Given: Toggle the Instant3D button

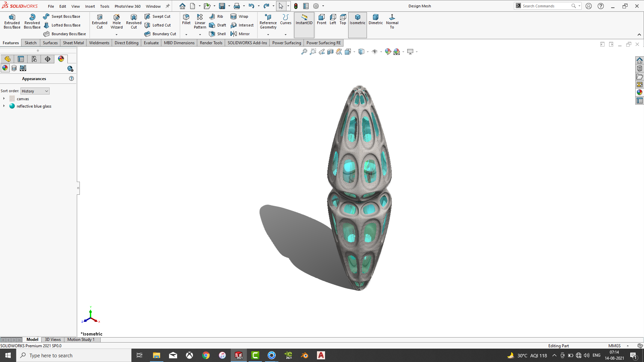Looking at the screenshot, I should 304,19.
